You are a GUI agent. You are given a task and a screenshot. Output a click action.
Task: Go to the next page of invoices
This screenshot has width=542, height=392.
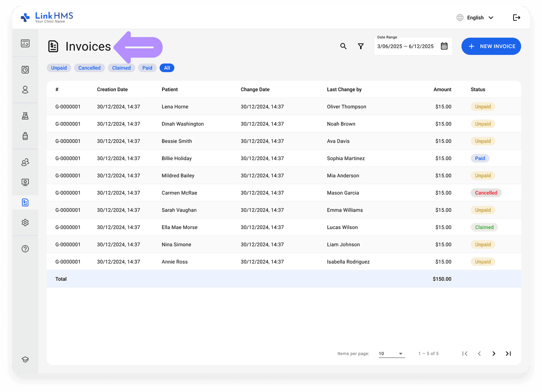pos(494,353)
